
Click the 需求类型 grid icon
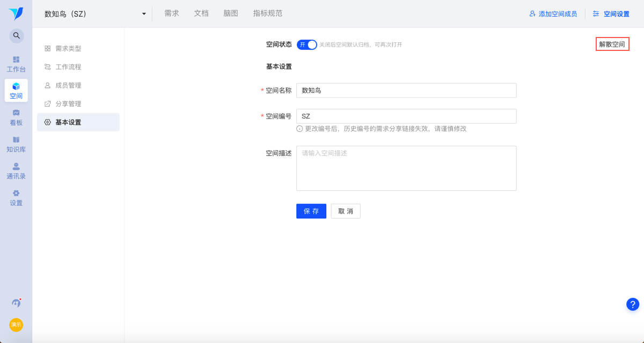click(48, 48)
